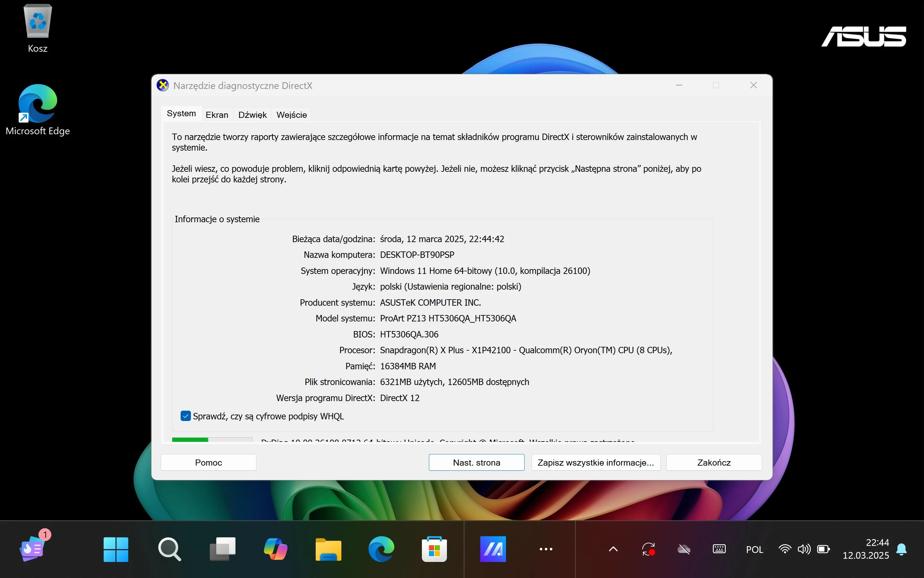924x578 pixels.
Task: Click the Snapdragon X Plus processor value
Action: click(x=526, y=350)
